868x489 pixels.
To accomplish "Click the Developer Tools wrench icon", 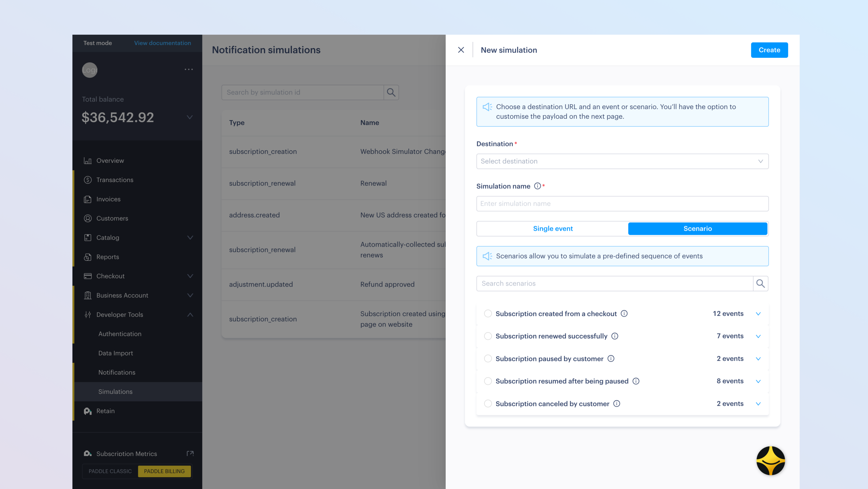I will click(x=88, y=315).
